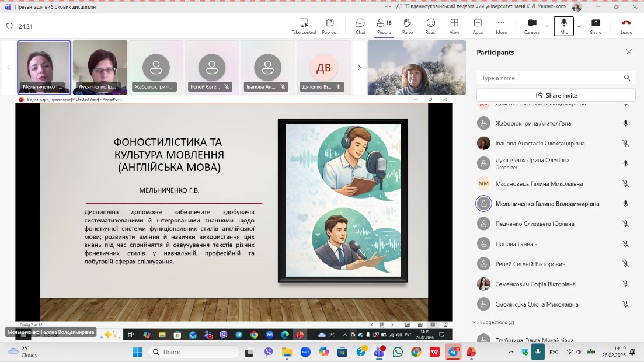644x362 pixels.
Task: Click the Share invite button
Action: [556, 95]
